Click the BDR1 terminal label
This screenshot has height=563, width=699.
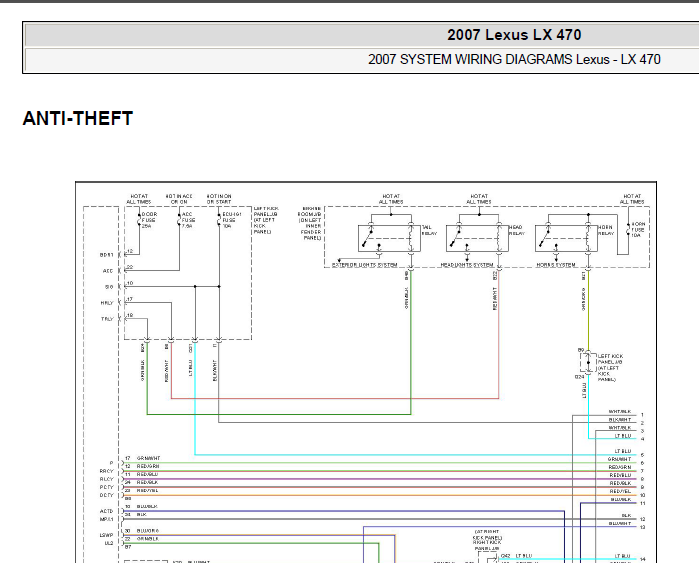107,255
